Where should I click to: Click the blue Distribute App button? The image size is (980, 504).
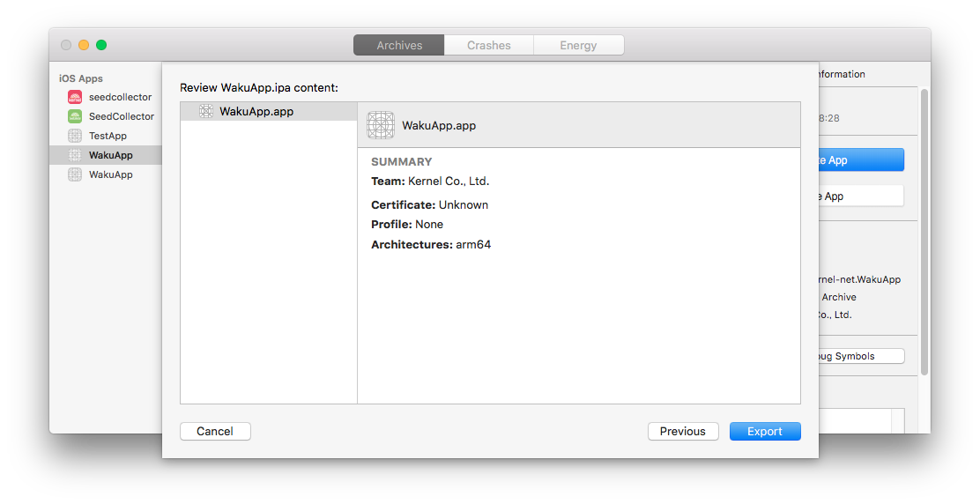click(x=860, y=159)
